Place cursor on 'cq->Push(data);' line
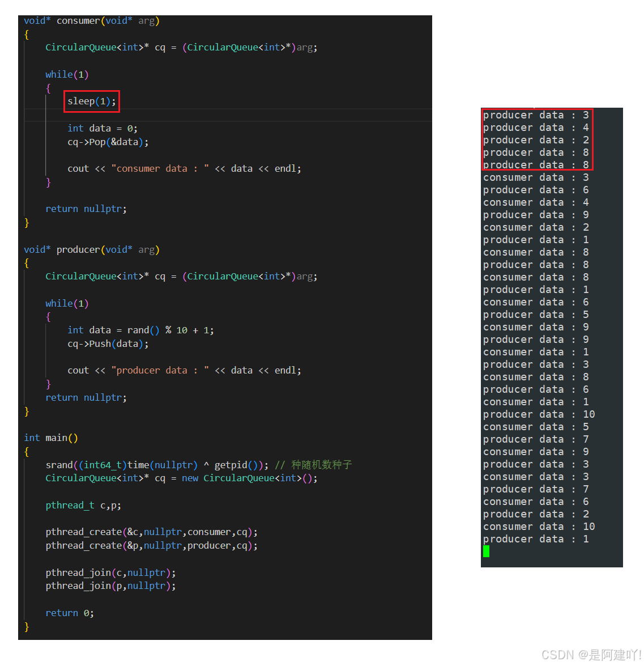The width and height of the screenshot is (644, 666). click(x=108, y=343)
